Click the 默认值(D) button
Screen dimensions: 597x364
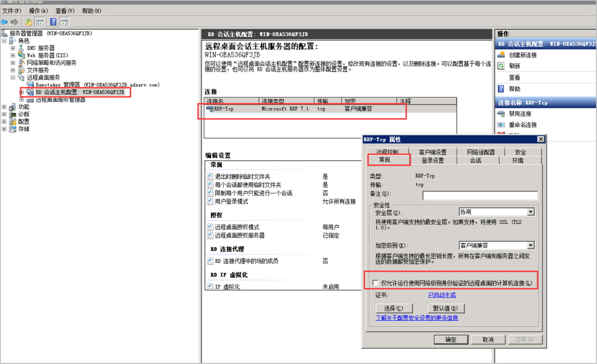445,308
